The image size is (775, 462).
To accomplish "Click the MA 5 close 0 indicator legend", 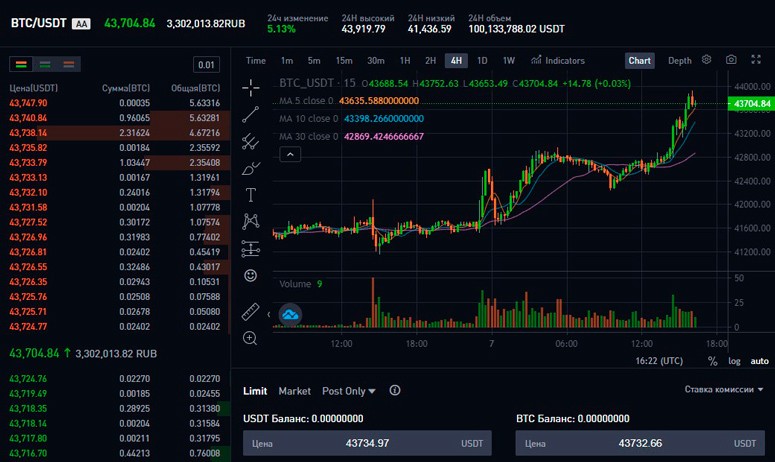I will point(349,101).
